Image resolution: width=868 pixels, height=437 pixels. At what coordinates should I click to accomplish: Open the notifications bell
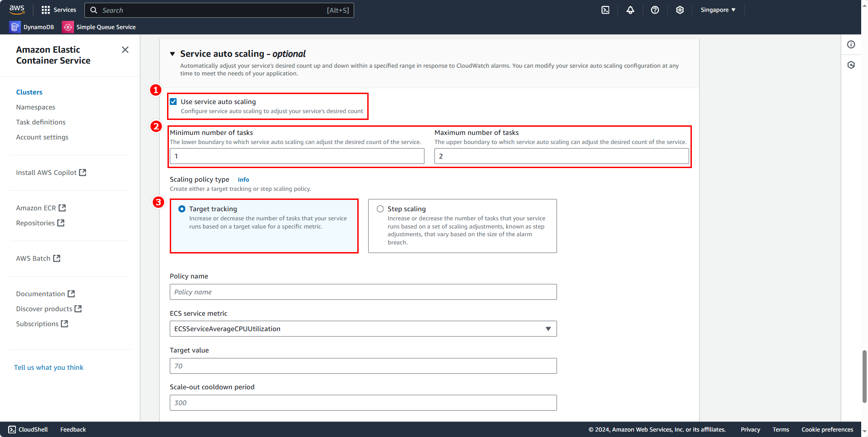[630, 10]
